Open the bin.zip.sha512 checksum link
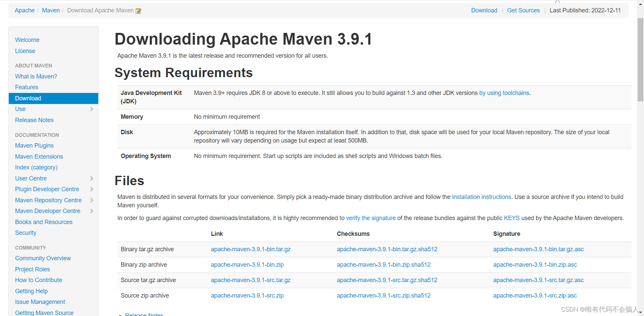This screenshot has width=644, height=316. (x=384, y=265)
